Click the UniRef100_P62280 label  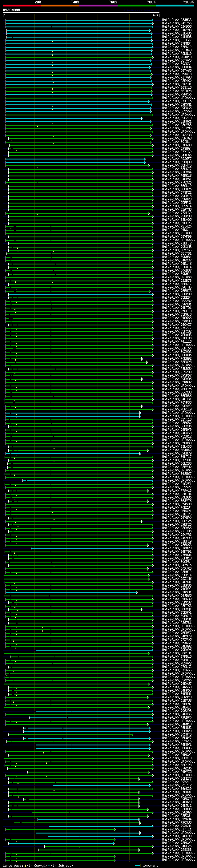177,301
